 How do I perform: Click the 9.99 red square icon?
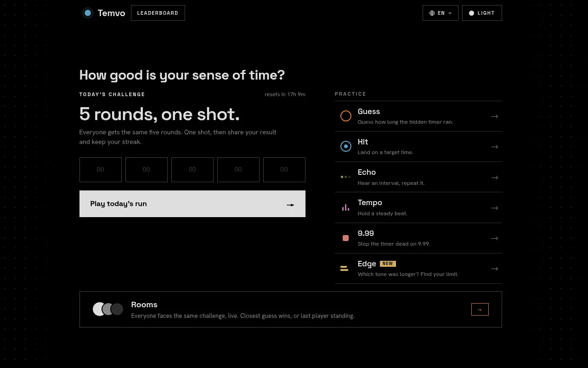345,238
